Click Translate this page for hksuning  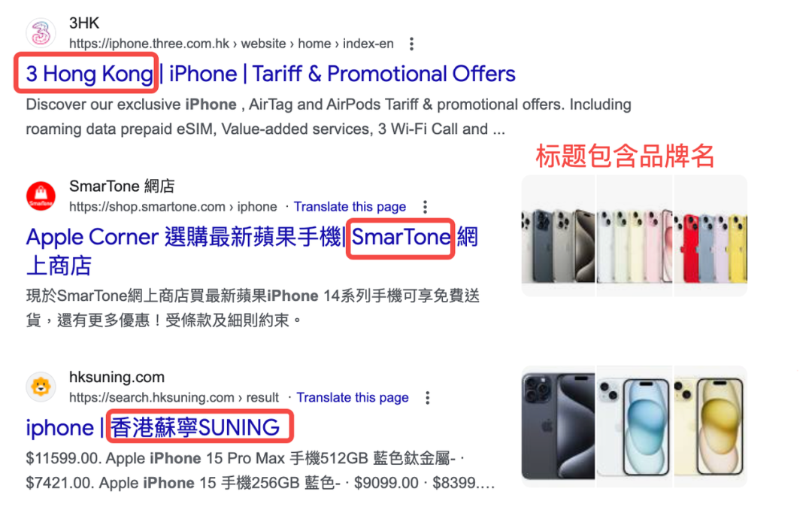pyautogui.click(x=353, y=397)
